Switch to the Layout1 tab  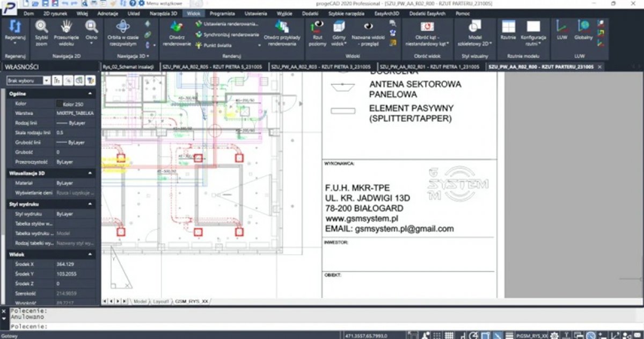(x=162, y=301)
